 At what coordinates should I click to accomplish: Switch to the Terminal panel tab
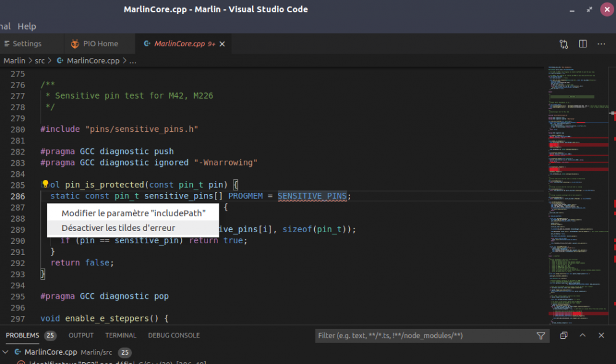[x=121, y=336]
